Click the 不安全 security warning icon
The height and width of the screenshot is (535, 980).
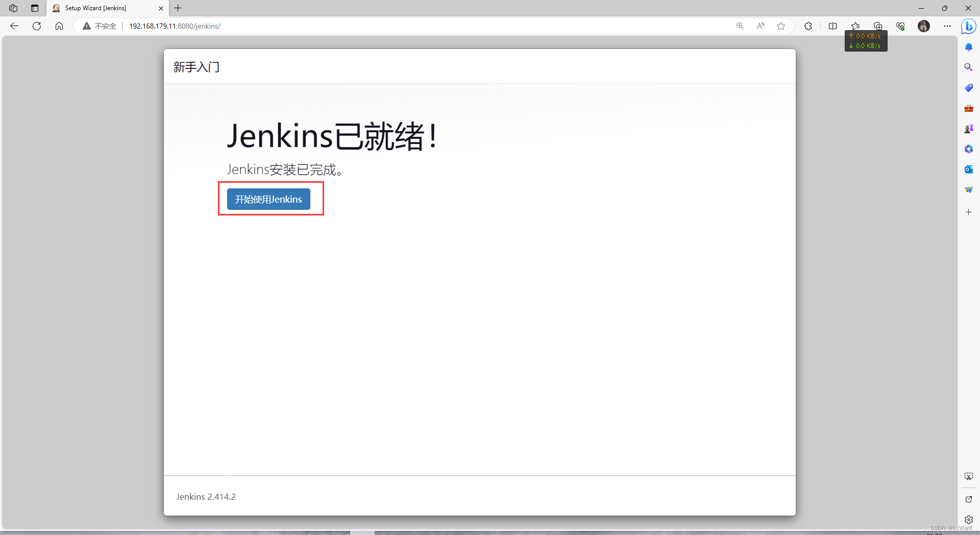pyautogui.click(x=87, y=26)
